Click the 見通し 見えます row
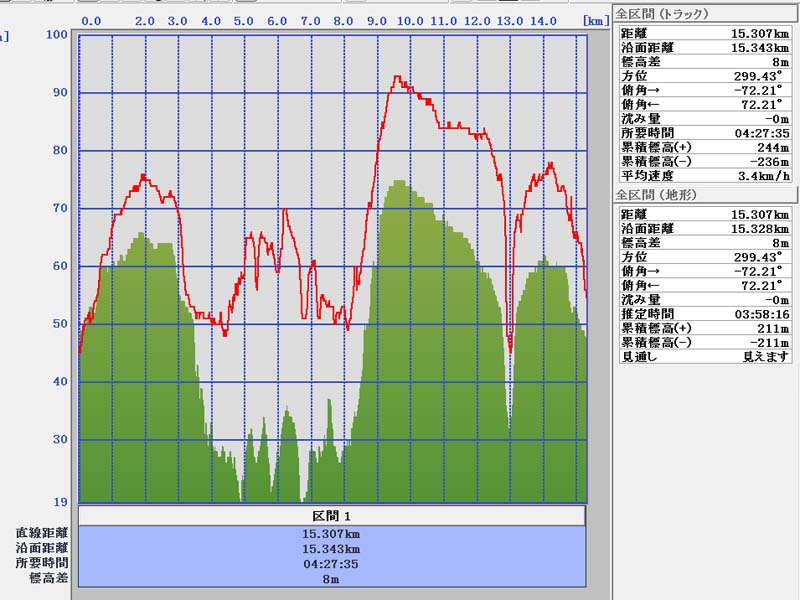The height and width of the screenshot is (600, 800). click(x=704, y=356)
